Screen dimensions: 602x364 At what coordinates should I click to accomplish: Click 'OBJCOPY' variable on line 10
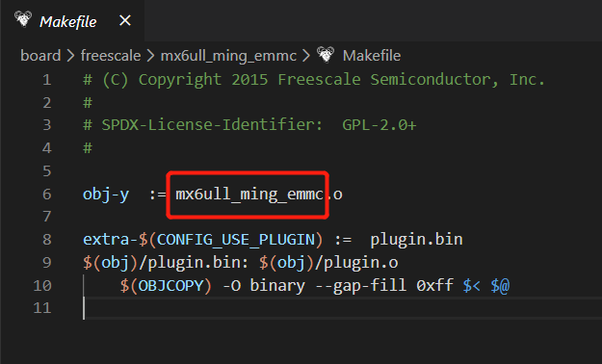(170, 286)
